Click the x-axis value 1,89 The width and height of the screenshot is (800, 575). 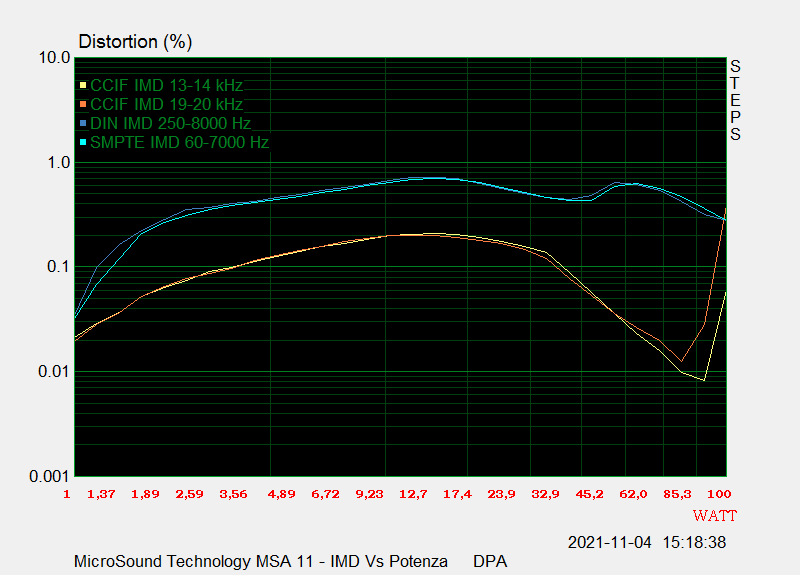(x=145, y=494)
